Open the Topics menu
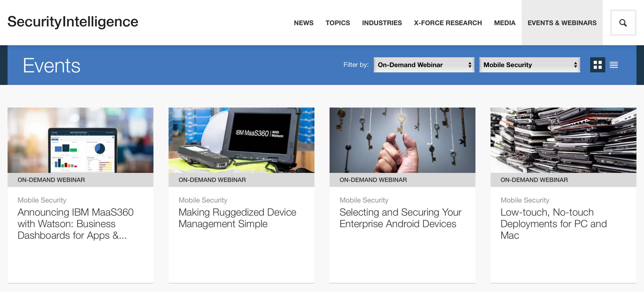This screenshot has height=292, width=644. (x=338, y=23)
